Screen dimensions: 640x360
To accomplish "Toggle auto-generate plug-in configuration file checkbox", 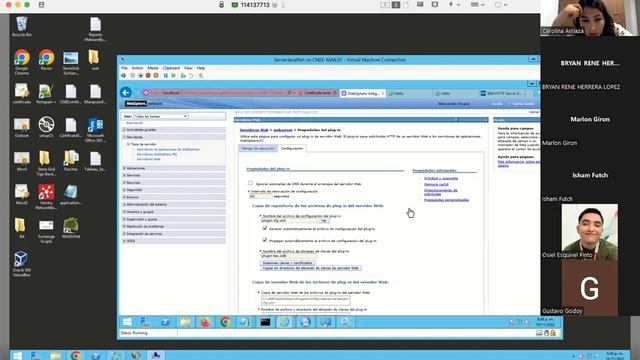I will click(x=265, y=228).
